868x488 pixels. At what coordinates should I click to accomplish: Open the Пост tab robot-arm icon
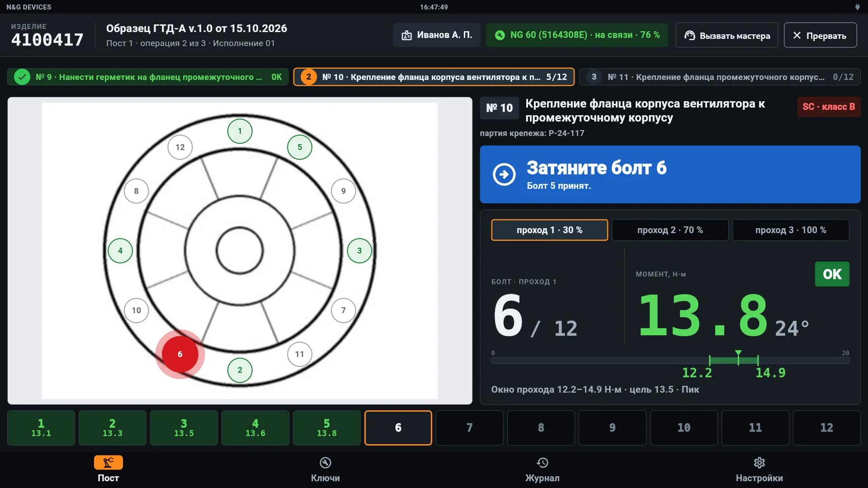point(108,462)
